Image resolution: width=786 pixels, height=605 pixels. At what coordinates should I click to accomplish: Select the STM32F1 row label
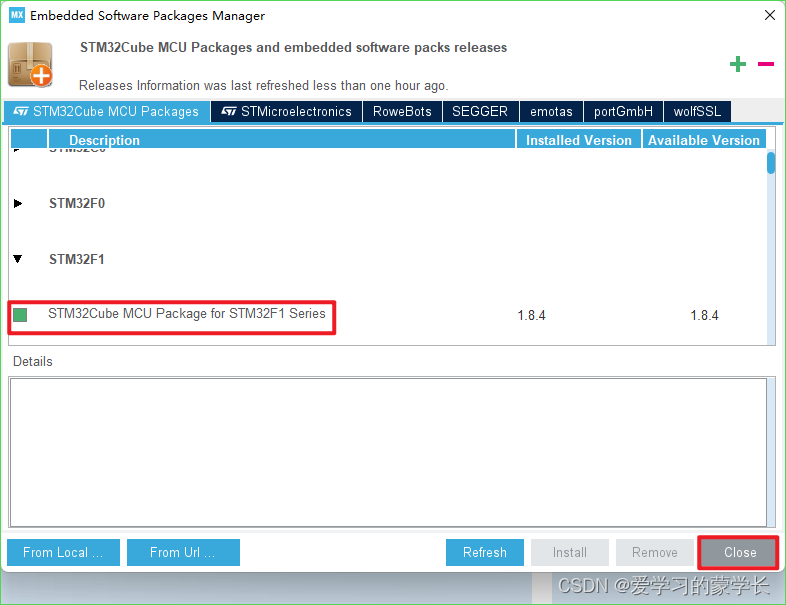77,259
